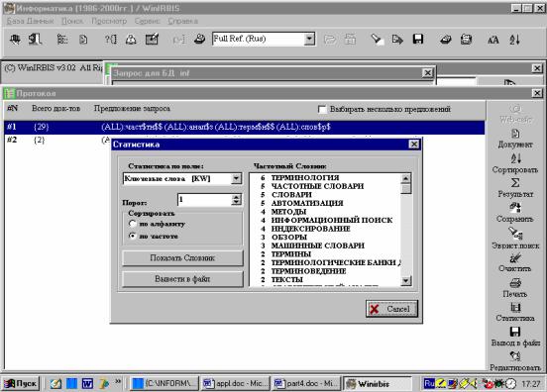547x392 pixels.
Task: Open the Просмотр menu
Action: click(109, 21)
